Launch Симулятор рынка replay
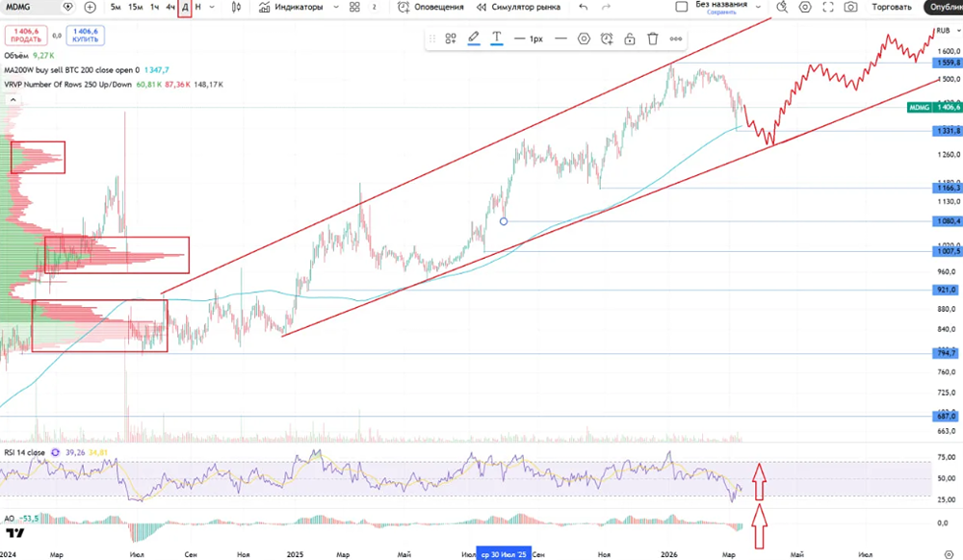 click(x=518, y=8)
